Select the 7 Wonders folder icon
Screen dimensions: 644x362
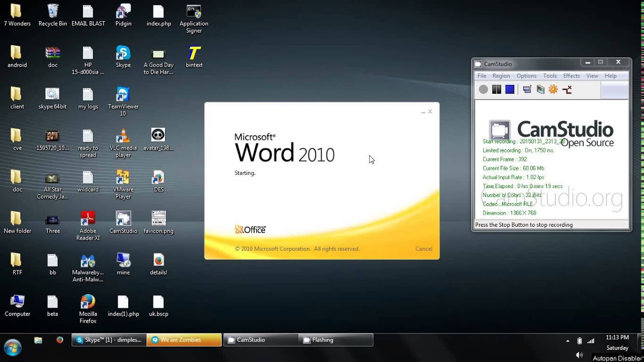tap(17, 16)
